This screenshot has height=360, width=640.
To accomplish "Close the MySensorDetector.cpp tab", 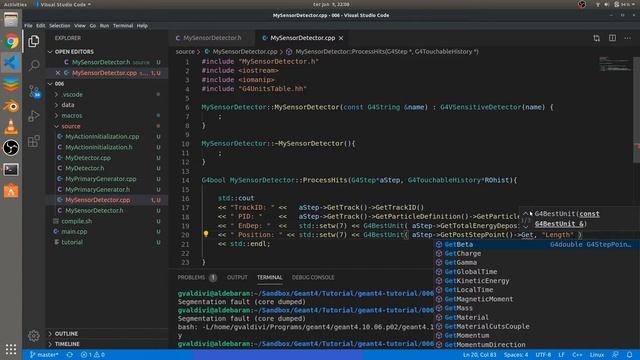I will pyautogui.click(x=341, y=38).
